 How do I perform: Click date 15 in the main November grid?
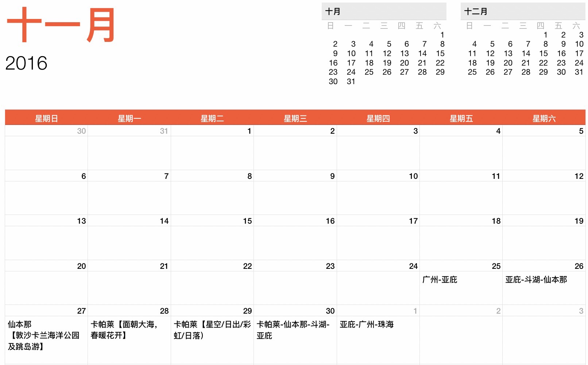pyautogui.click(x=247, y=221)
